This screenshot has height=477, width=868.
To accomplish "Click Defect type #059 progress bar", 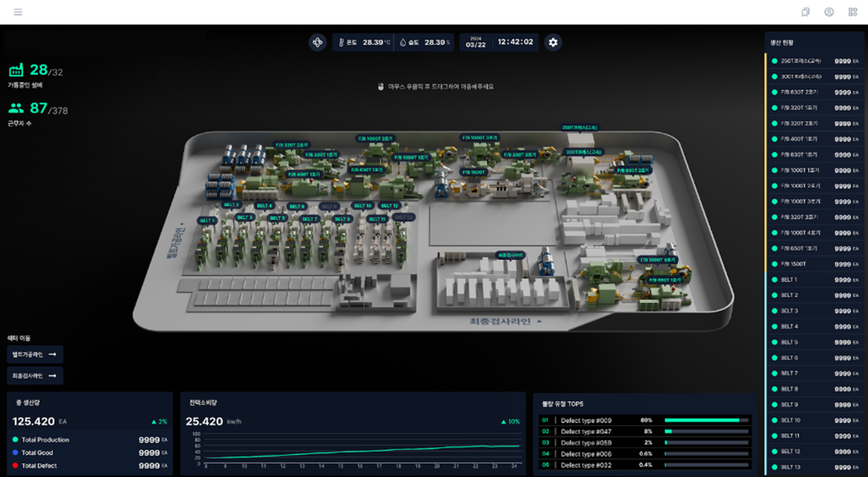I will 706,443.
